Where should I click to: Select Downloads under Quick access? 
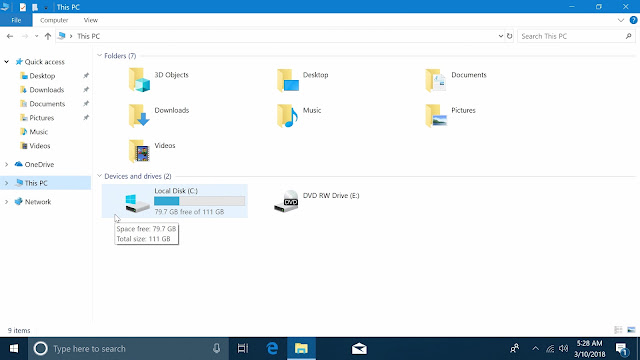point(47,90)
